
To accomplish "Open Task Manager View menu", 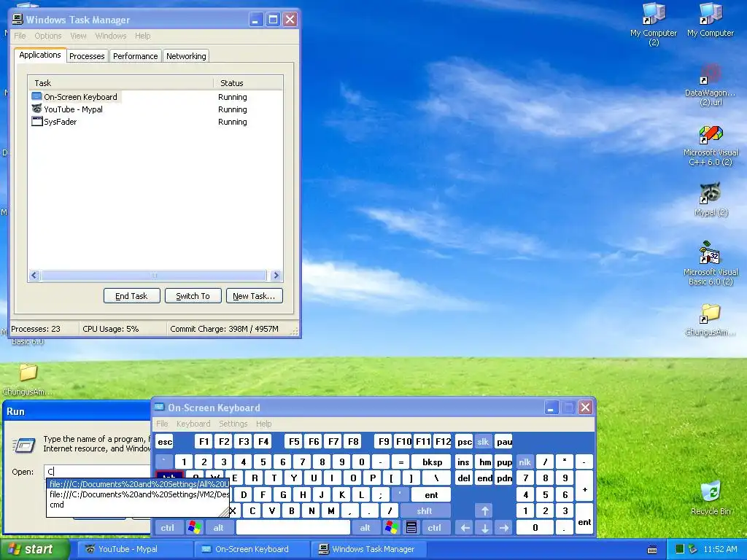I will click(x=78, y=36).
